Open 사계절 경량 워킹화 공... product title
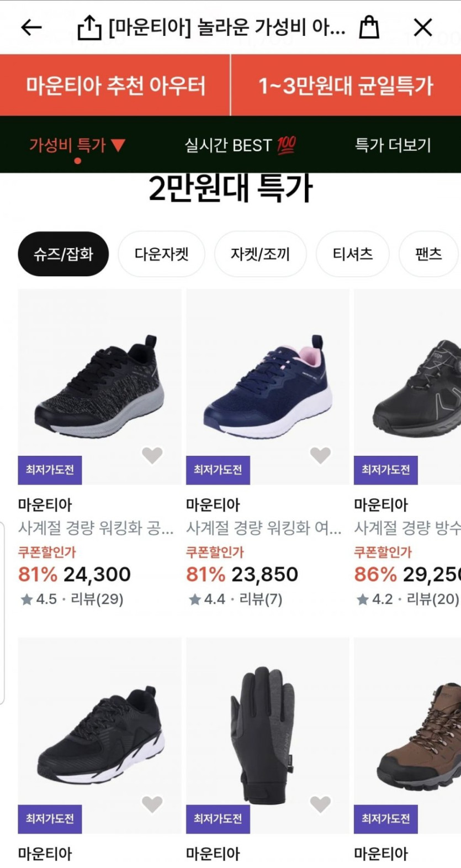 [96, 528]
